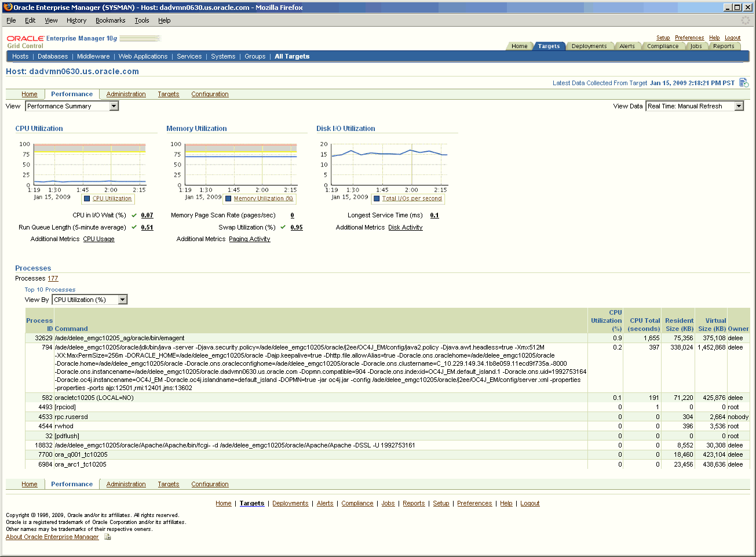Open the Performance Summary view dropdown

[115, 106]
